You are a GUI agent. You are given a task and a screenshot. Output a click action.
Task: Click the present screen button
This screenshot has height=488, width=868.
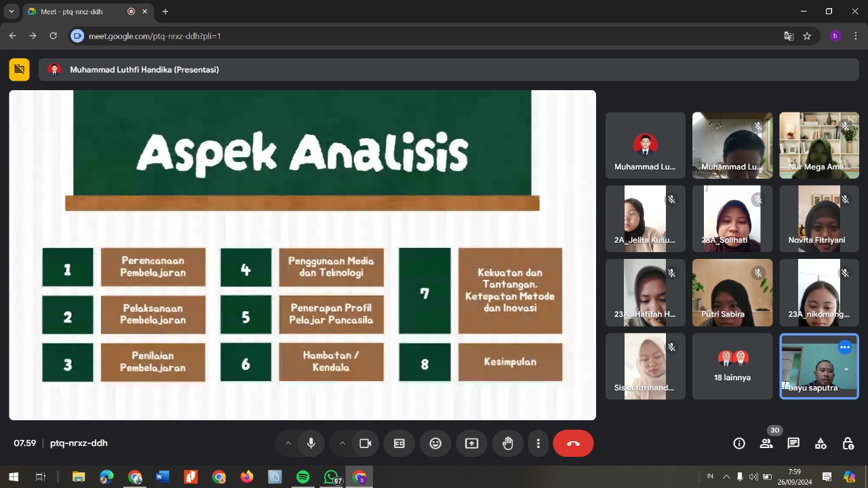471,443
